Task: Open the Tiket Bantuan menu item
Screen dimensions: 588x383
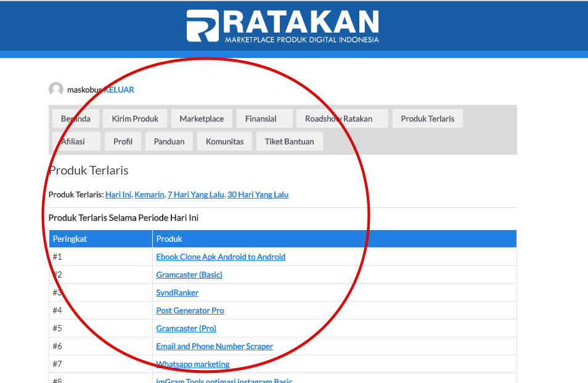Action: [x=290, y=141]
